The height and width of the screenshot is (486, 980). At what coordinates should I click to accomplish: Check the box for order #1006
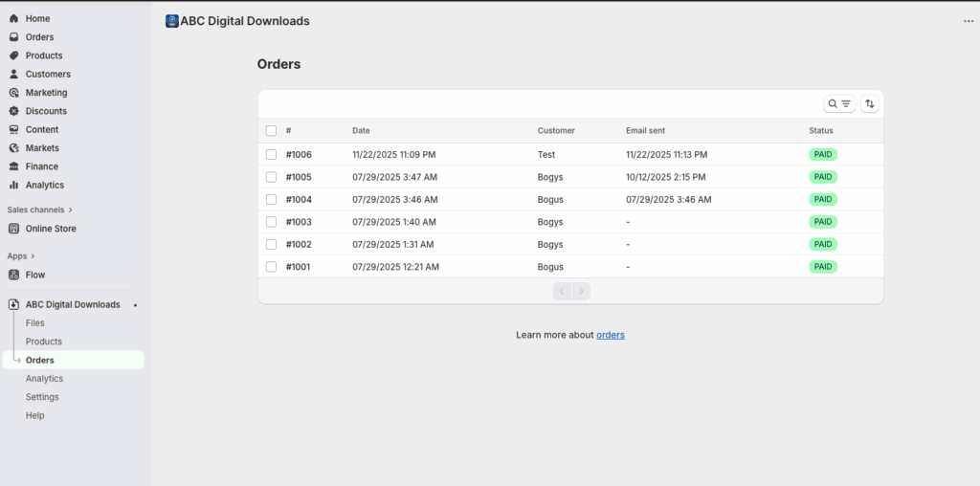[x=271, y=154]
